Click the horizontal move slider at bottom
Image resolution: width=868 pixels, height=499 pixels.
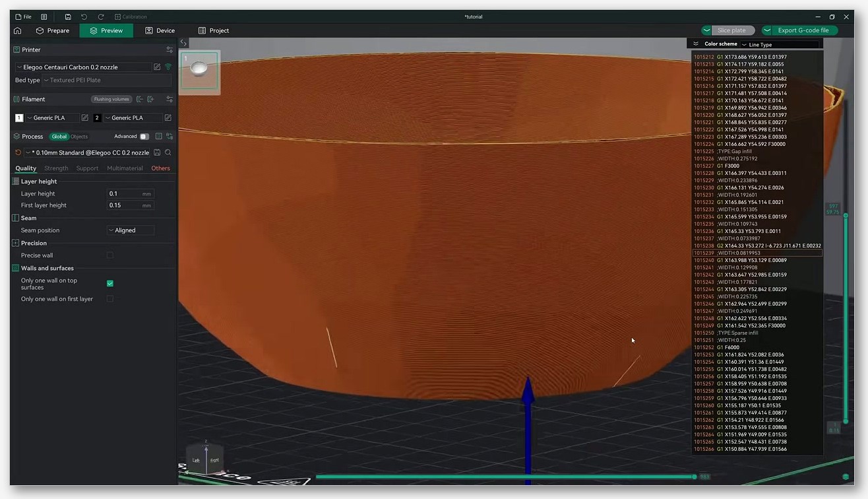[505, 477]
